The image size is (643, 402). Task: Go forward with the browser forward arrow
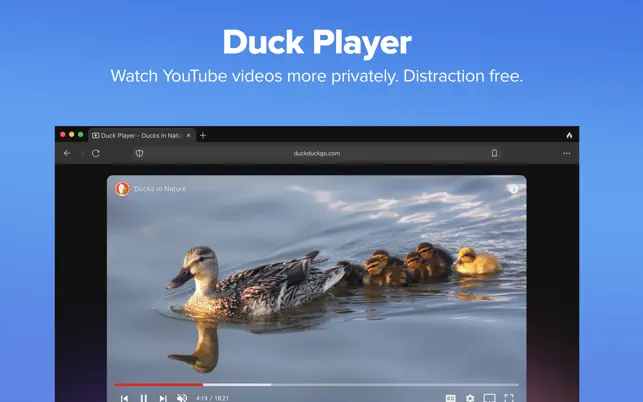pos(82,153)
